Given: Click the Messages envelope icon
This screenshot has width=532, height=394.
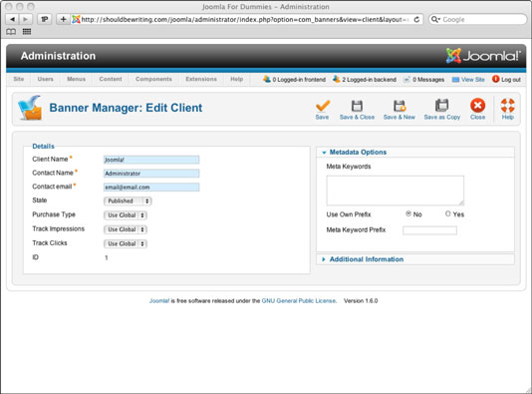Looking at the screenshot, I should click(x=406, y=80).
